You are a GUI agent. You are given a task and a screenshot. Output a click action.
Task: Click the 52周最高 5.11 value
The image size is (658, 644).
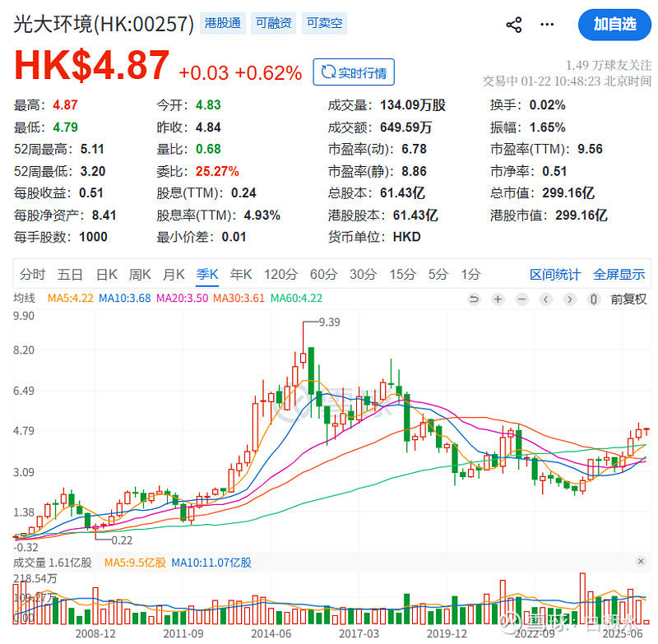coord(92,149)
